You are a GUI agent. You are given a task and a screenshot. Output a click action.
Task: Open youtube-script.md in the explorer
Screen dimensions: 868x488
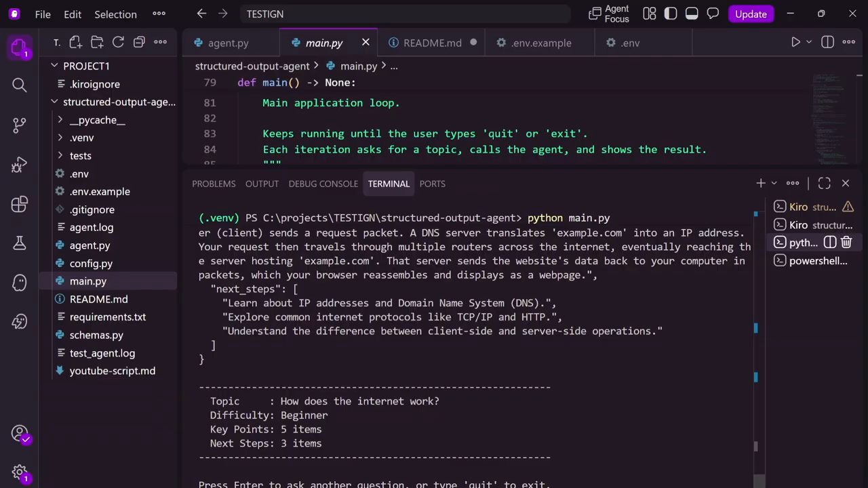(x=113, y=371)
